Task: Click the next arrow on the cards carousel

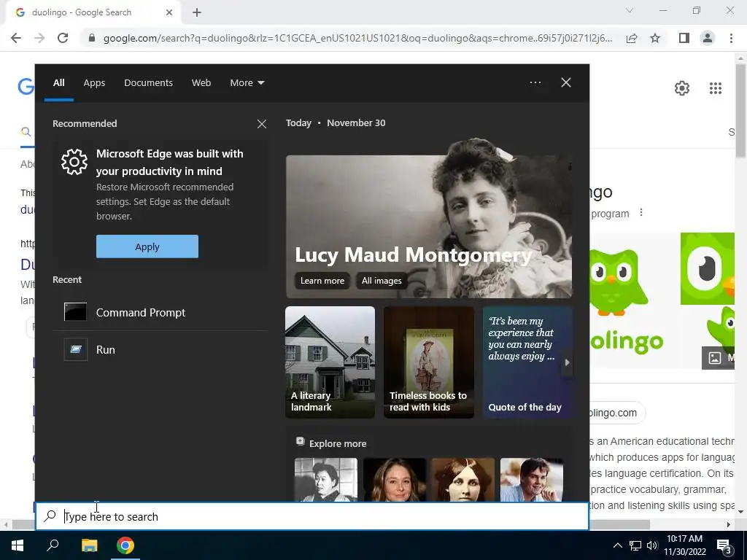Action: click(567, 362)
